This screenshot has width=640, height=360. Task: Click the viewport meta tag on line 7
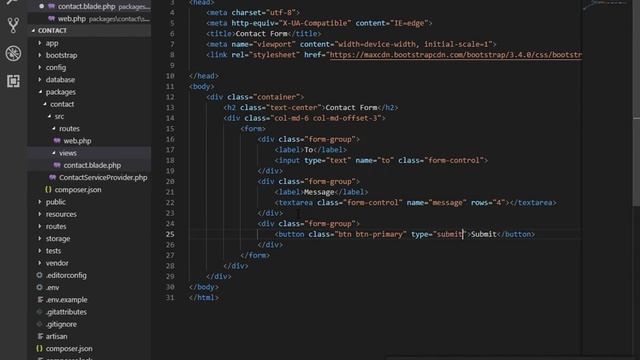pyautogui.click(x=351, y=44)
